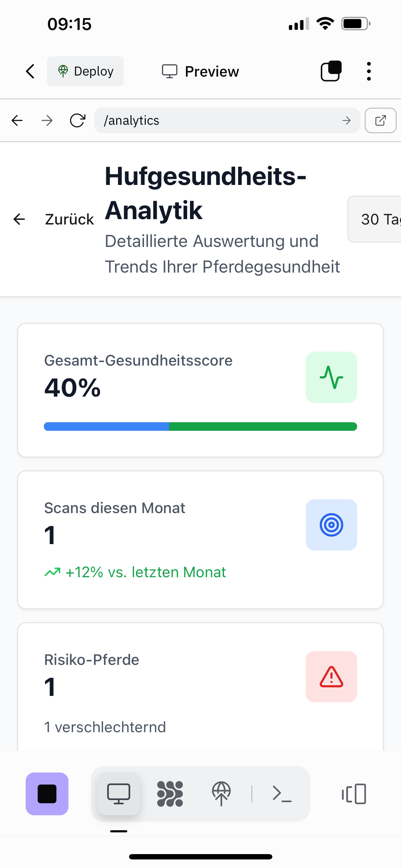Open the terminal prompt icon
This screenshot has width=401, height=868.
(282, 794)
